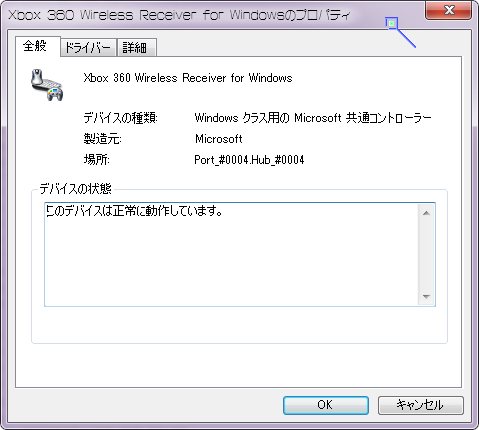The width and height of the screenshot is (479, 430).
Task: Click the scrollbar track in the status box
Action: (x=426, y=255)
